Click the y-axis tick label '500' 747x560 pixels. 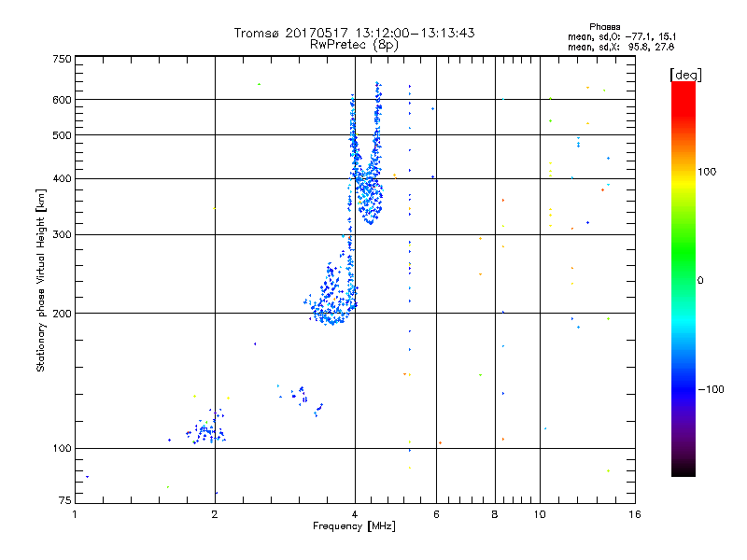(62, 135)
